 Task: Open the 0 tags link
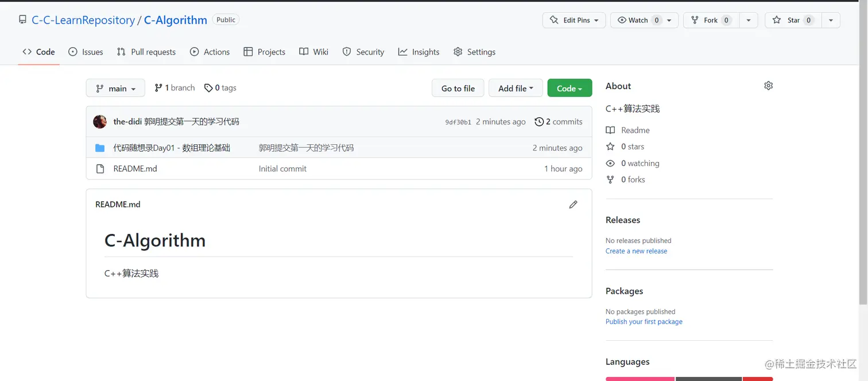click(x=220, y=88)
